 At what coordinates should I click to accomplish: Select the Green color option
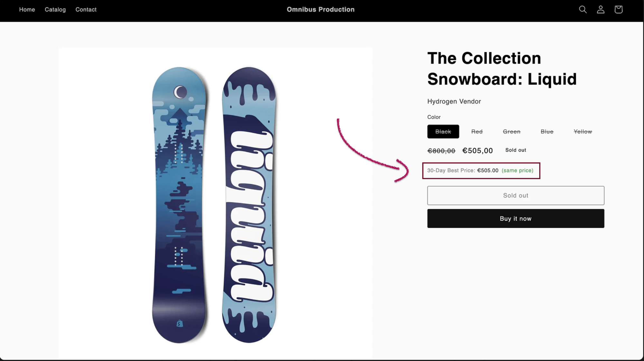tap(512, 132)
